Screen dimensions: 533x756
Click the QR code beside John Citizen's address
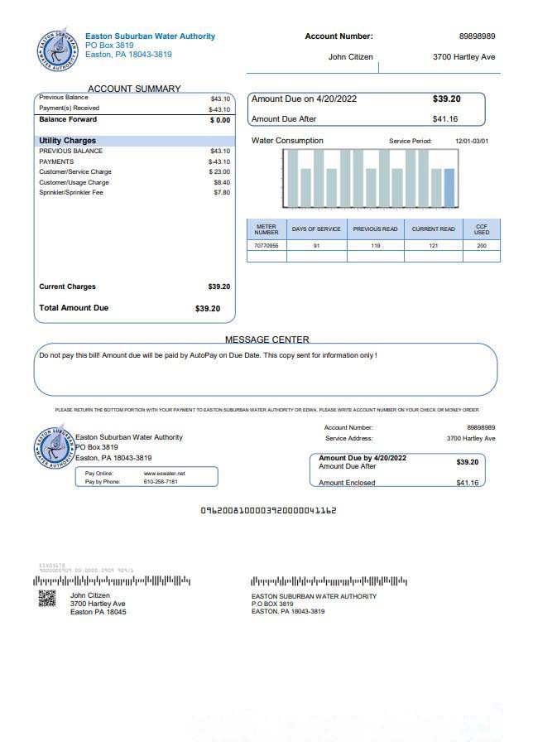[x=47, y=600]
